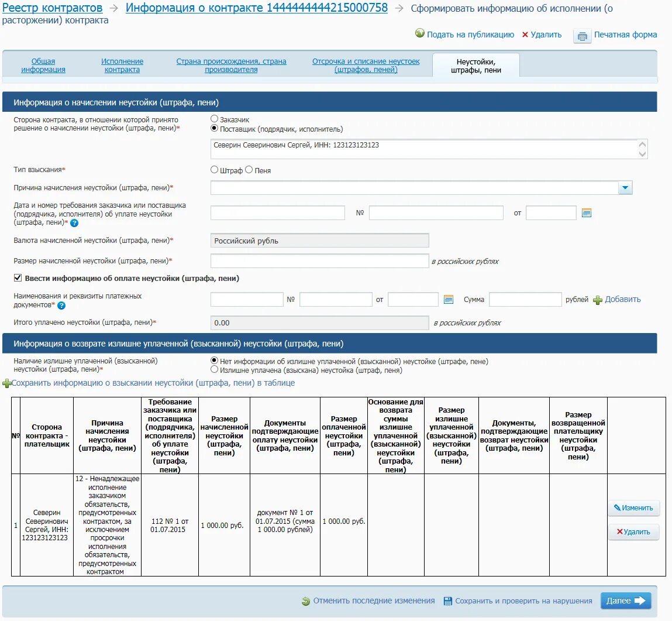This screenshot has width=672, height=621.
Task: Click table cell 112 № 1 от 01.07.2015
Action: 170,526
